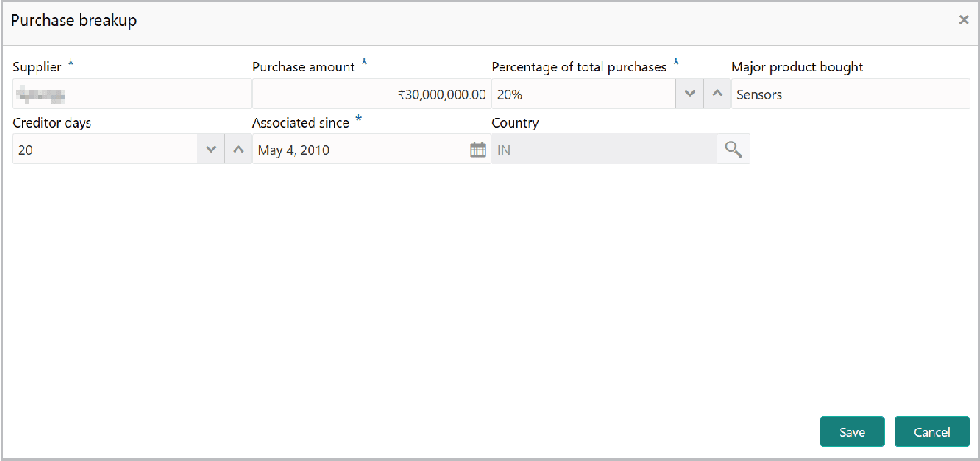
Task: Select the Creditor days label
Action: (x=52, y=123)
